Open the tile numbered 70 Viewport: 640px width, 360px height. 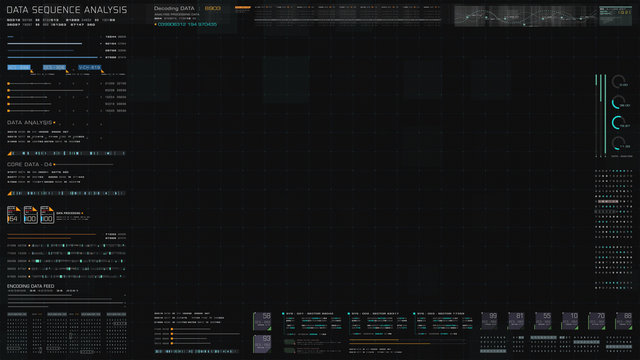[x=596, y=321]
